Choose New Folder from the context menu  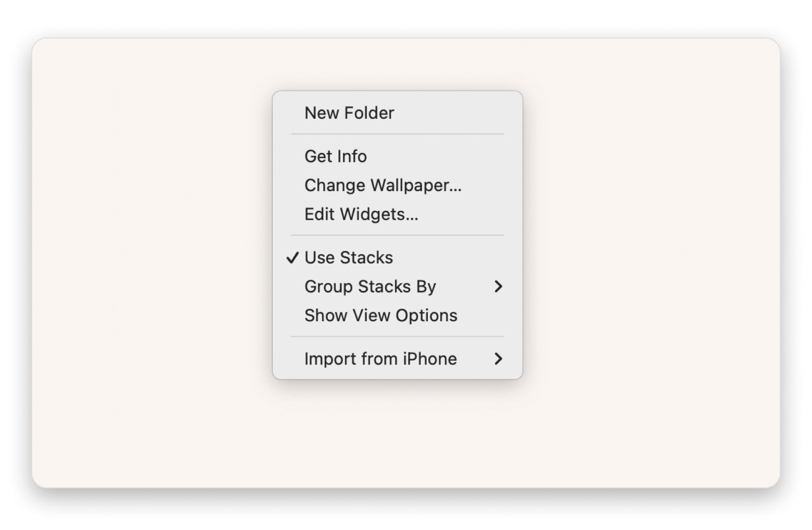tap(349, 113)
